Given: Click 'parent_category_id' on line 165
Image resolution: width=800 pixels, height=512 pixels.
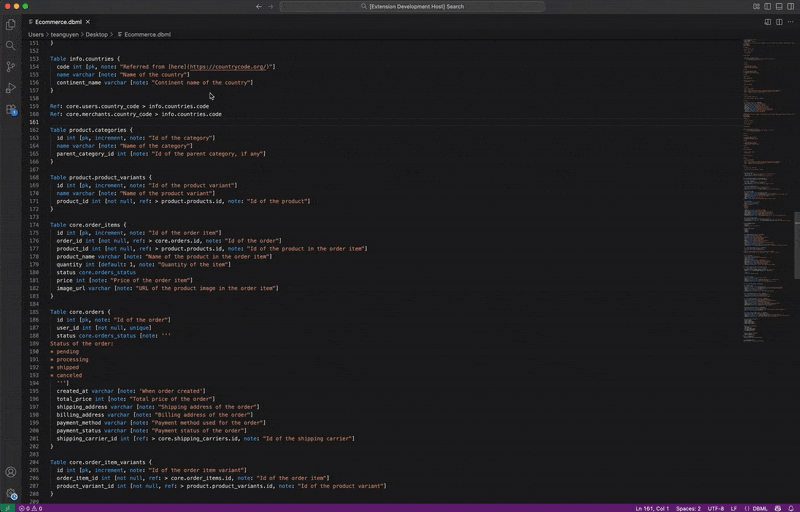Looking at the screenshot, I should pyautogui.click(x=85, y=153).
